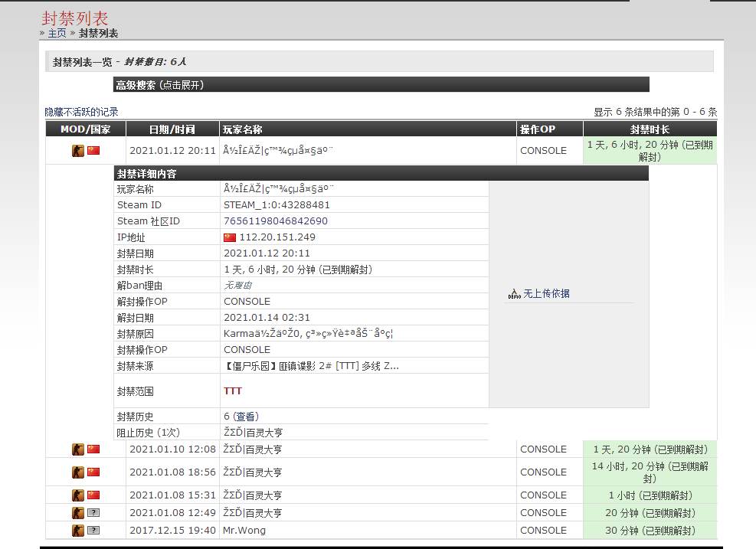The width and height of the screenshot is (756, 549).
Task: Click the question-mark flag beside Mr.Wong's entry
Action: pyautogui.click(x=93, y=530)
